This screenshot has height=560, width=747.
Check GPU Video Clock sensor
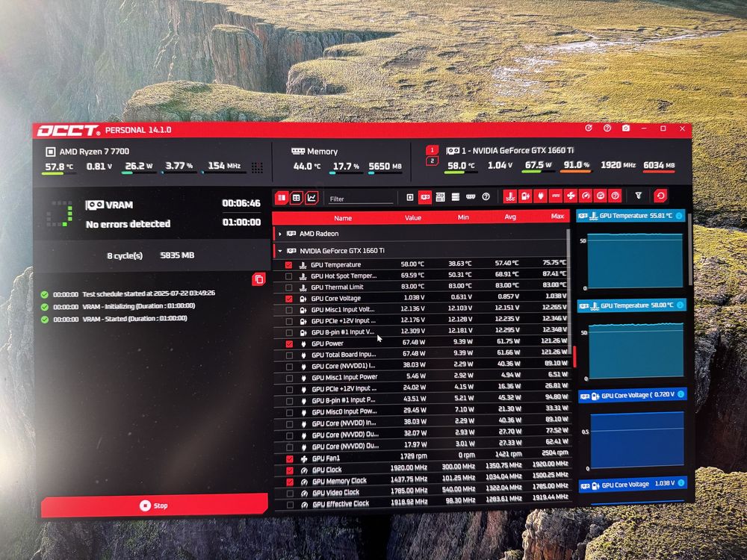[290, 494]
